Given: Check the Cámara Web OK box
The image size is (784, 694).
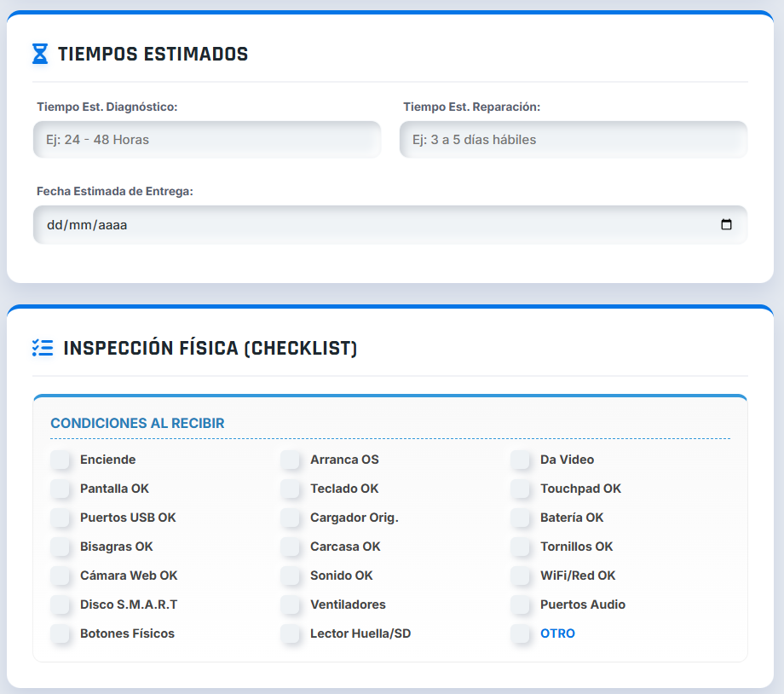Looking at the screenshot, I should [x=61, y=575].
